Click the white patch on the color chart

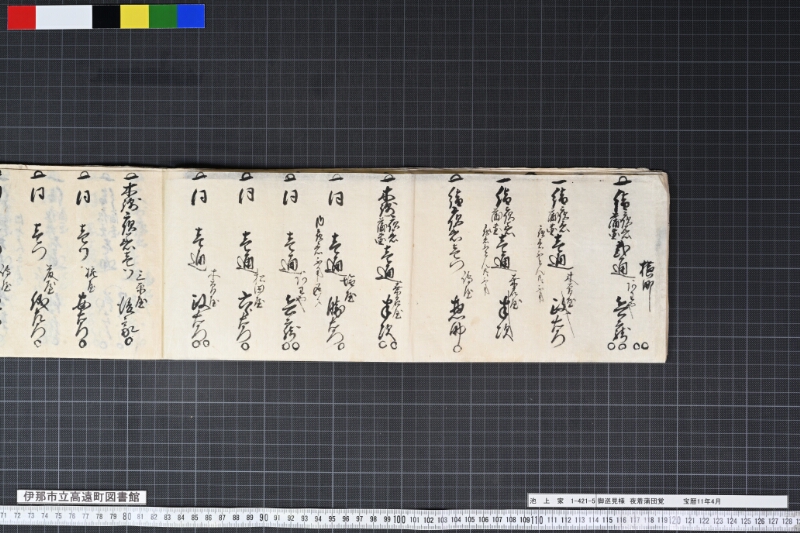(64, 17)
